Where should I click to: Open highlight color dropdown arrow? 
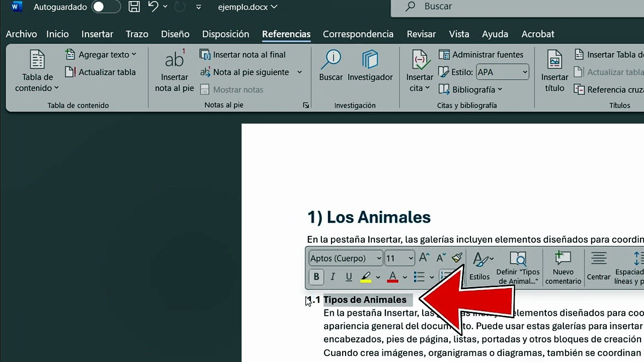pyautogui.click(x=378, y=277)
